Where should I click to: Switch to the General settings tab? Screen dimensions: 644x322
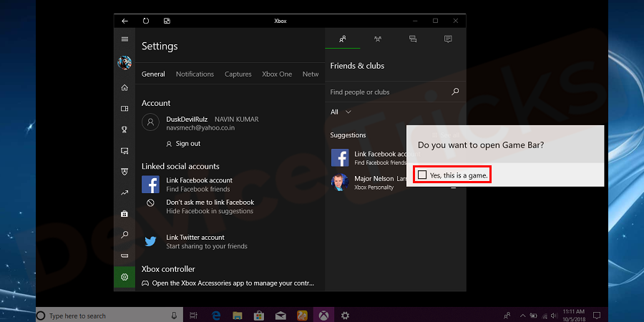click(153, 74)
